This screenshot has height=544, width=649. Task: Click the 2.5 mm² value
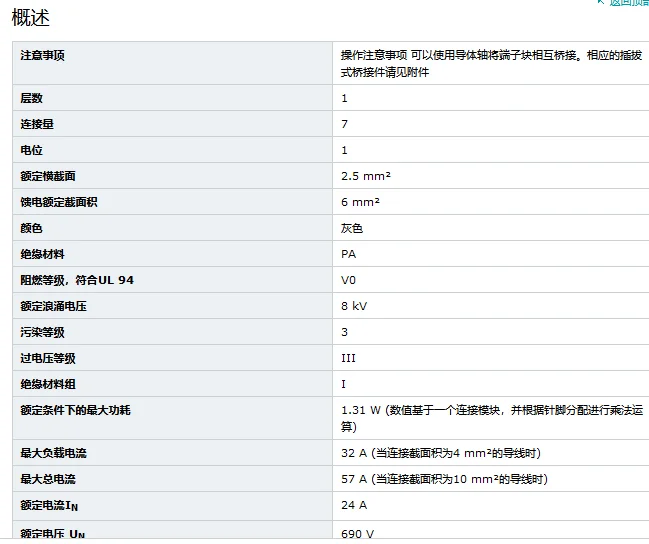click(x=366, y=176)
